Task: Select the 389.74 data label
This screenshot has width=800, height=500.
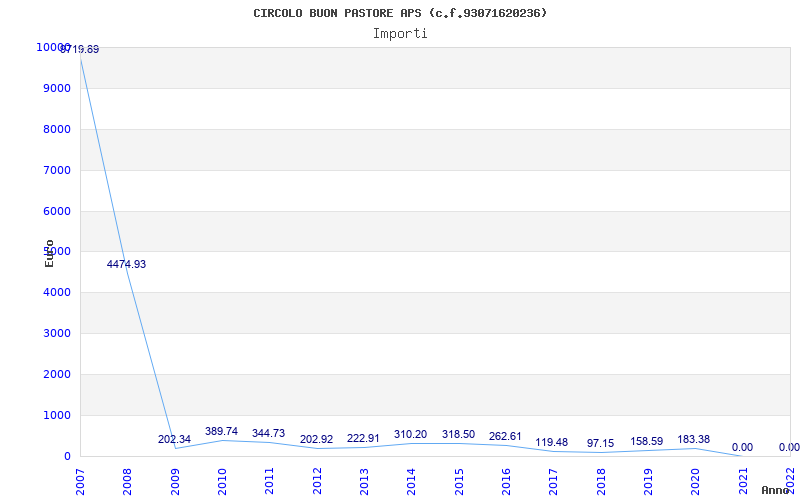Action: 221,432
